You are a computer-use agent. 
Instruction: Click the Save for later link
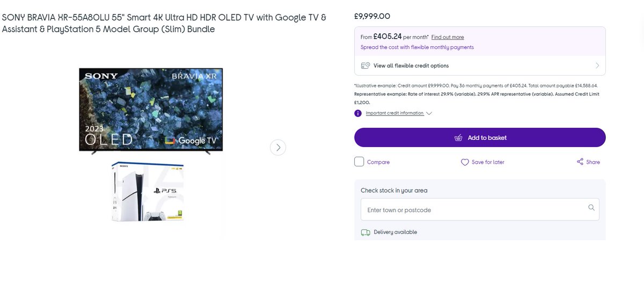(x=488, y=162)
